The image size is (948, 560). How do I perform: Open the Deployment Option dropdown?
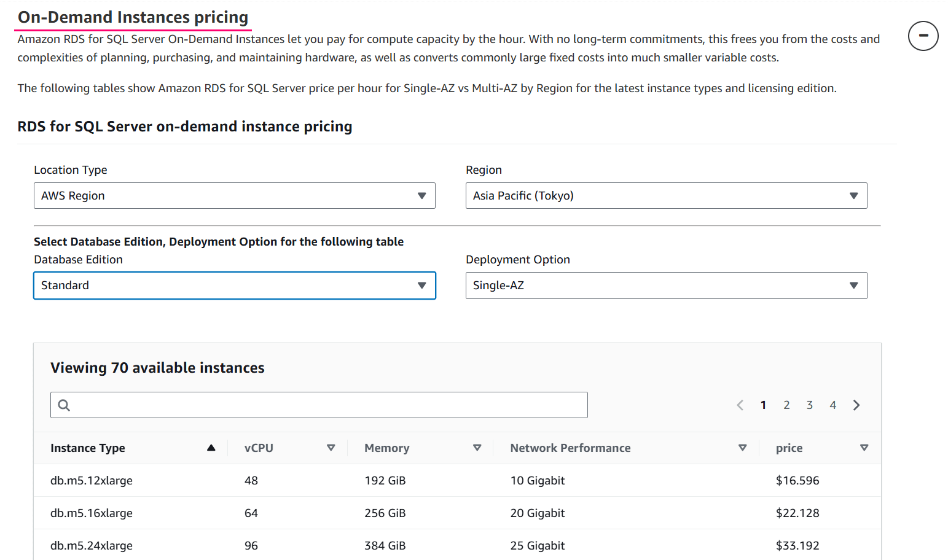666,285
